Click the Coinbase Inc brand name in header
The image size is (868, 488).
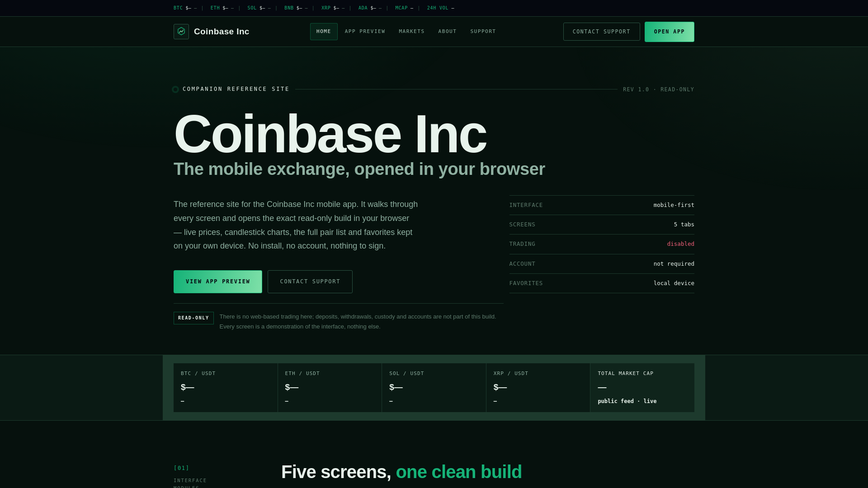[x=222, y=32]
